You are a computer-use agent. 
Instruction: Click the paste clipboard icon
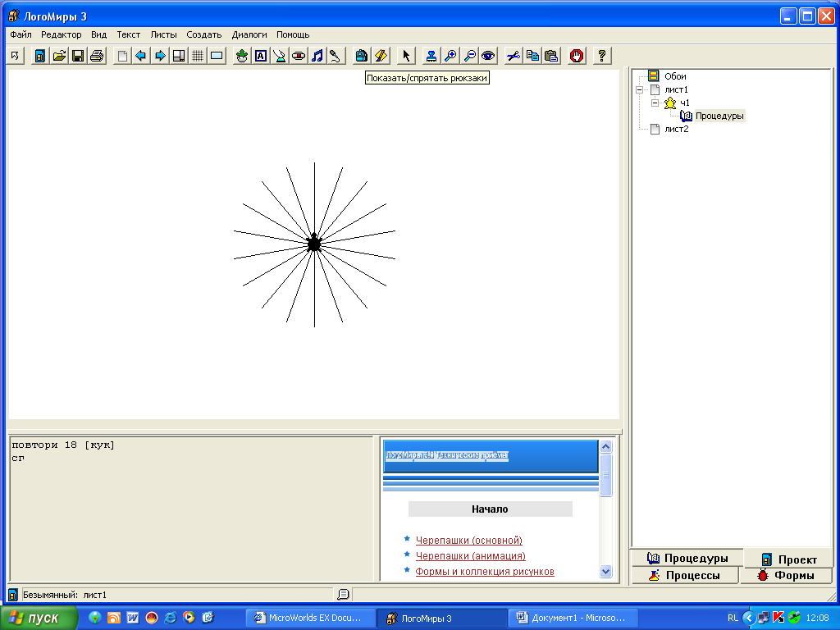point(551,56)
